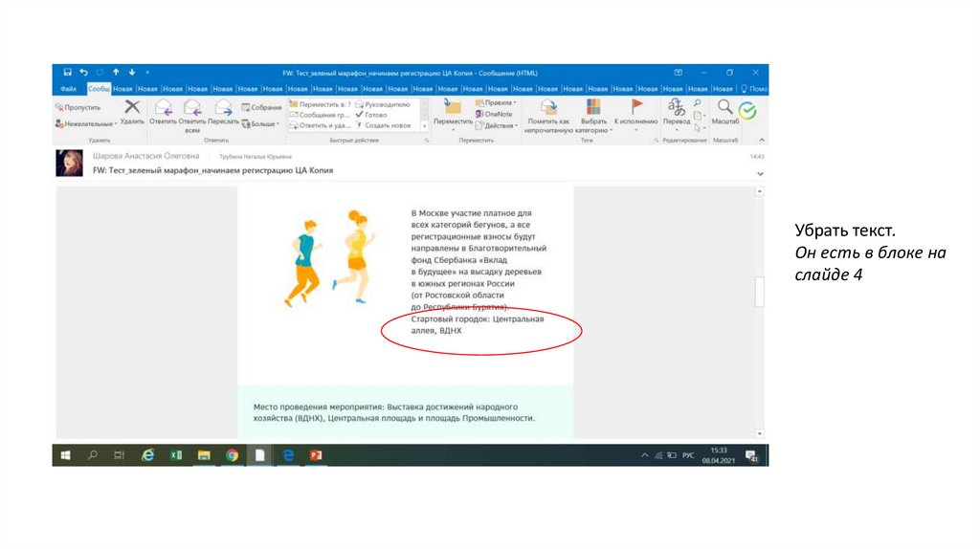This screenshot has height=549, width=980.
Task: Click the Delete (Удалить) X icon
Action: click(132, 108)
